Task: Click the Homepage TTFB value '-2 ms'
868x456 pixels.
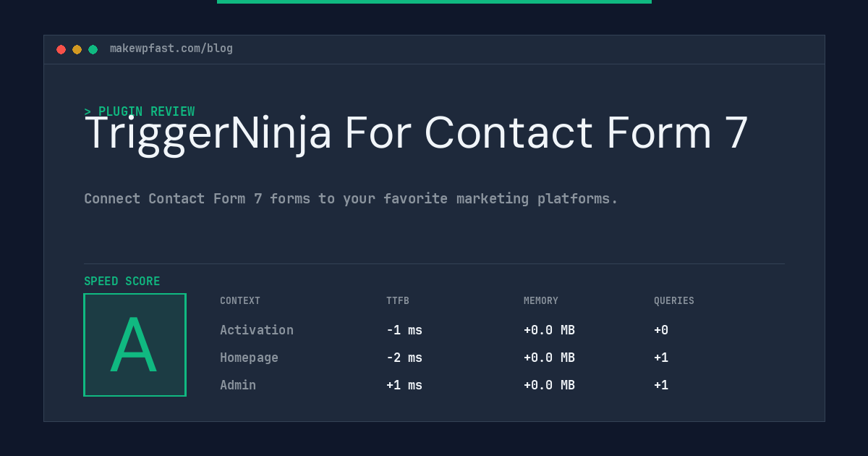Action: tap(404, 358)
